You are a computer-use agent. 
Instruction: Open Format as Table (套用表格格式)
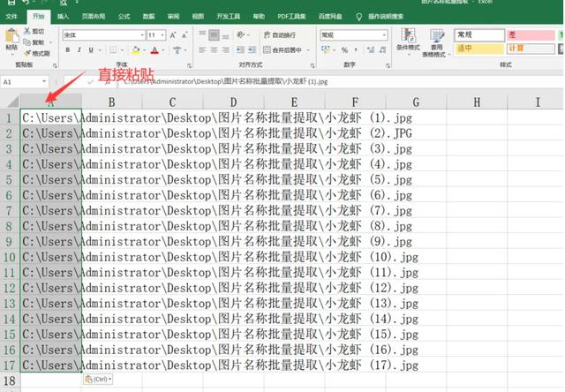click(436, 43)
